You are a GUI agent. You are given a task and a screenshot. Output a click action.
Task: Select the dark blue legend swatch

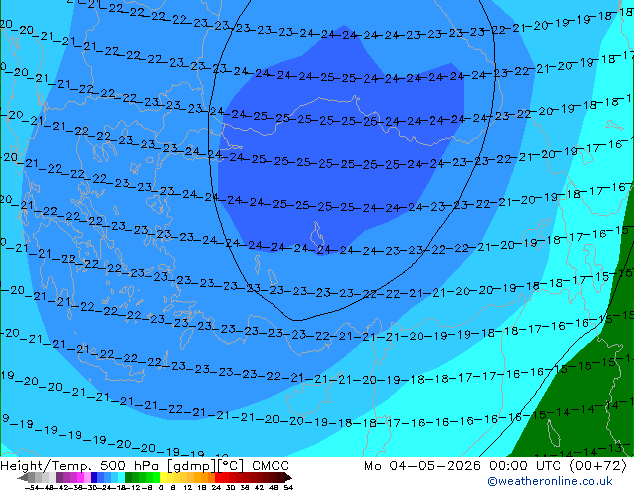tap(94, 478)
